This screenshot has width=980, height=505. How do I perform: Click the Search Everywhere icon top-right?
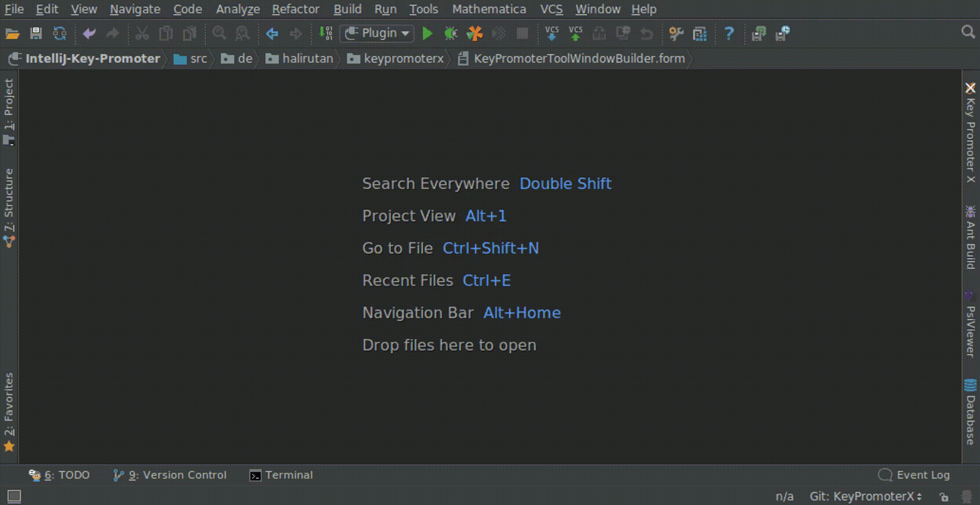coord(969,33)
